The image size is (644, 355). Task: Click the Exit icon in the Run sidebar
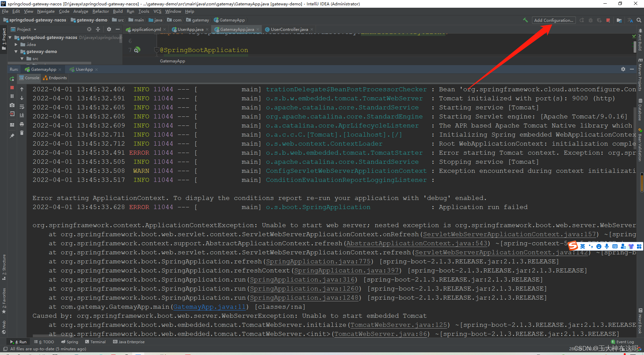point(12,114)
